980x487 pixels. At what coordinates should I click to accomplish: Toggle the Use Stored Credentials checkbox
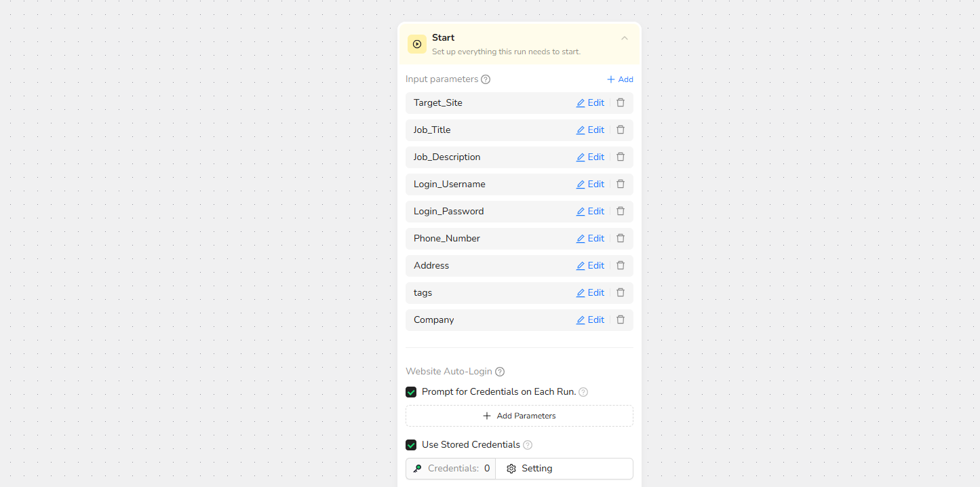click(411, 445)
